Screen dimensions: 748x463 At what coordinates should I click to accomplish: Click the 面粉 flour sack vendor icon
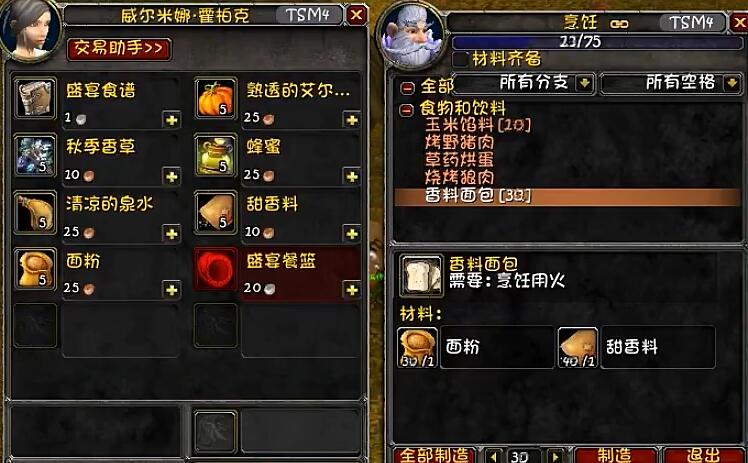(35, 269)
